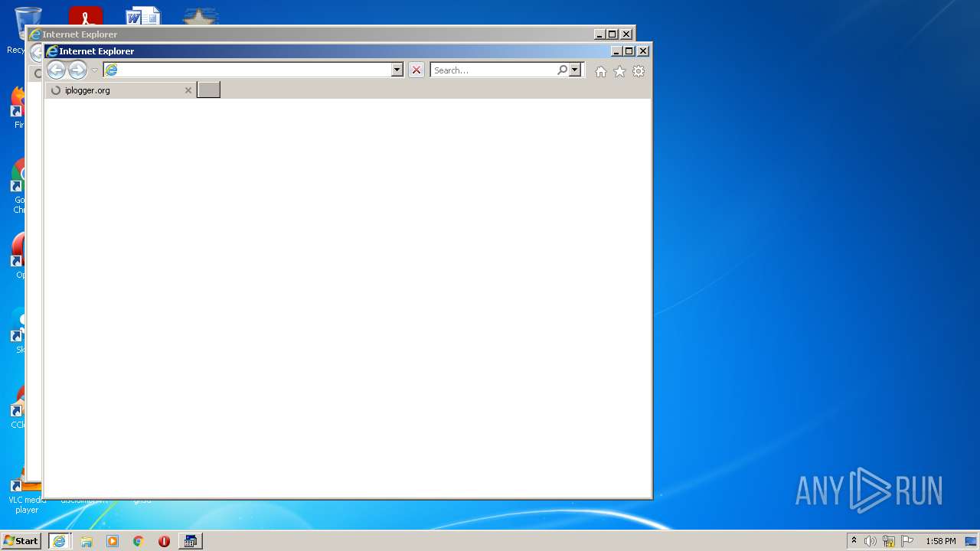Open Favorites star icon

click(x=619, y=71)
